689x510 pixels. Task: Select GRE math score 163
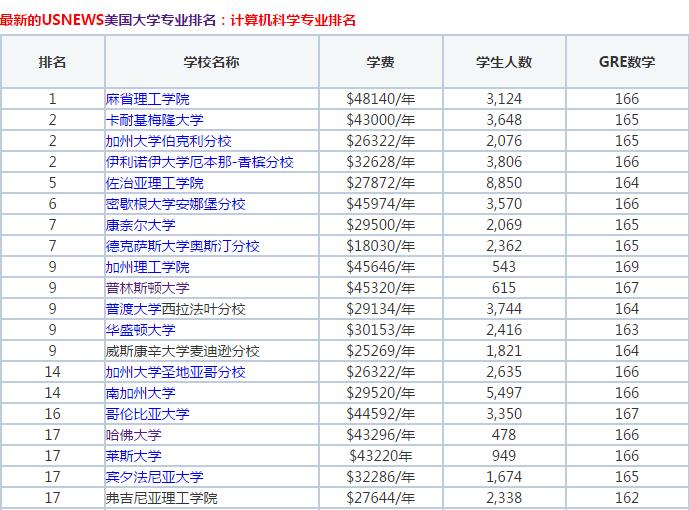[627, 330]
